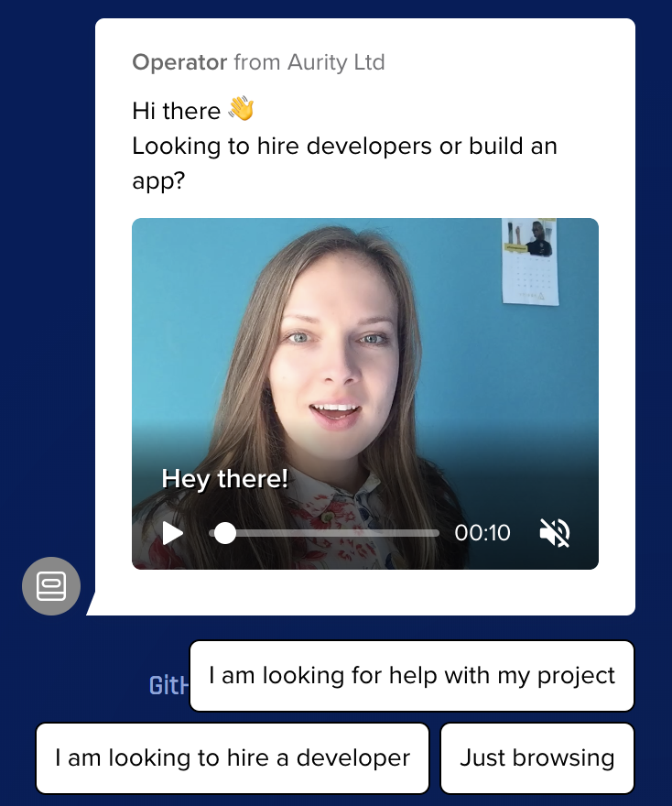Click the "Hey there!" video caption
Viewport: 672px width, 806px height.
click(225, 479)
